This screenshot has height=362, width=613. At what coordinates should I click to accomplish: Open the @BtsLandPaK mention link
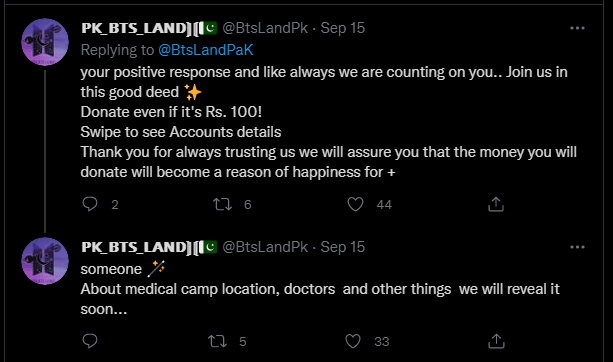pyautogui.click(x=206, y=50)
